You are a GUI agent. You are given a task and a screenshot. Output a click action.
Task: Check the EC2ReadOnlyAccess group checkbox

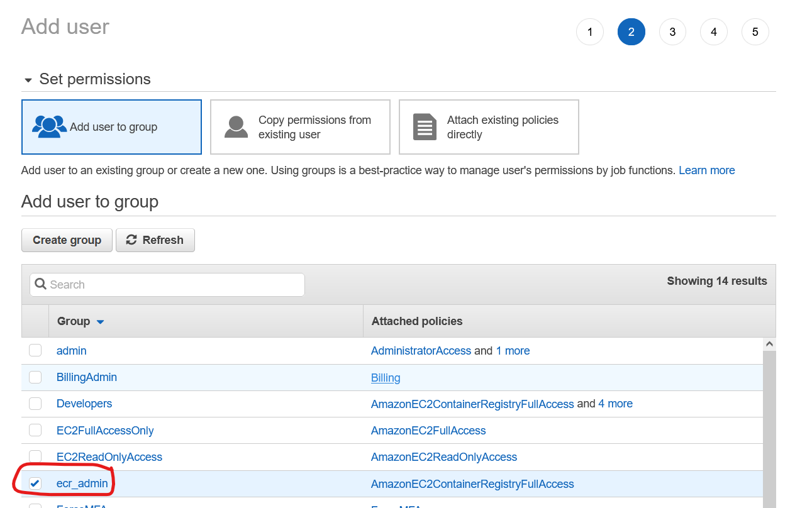coord(35,456)
